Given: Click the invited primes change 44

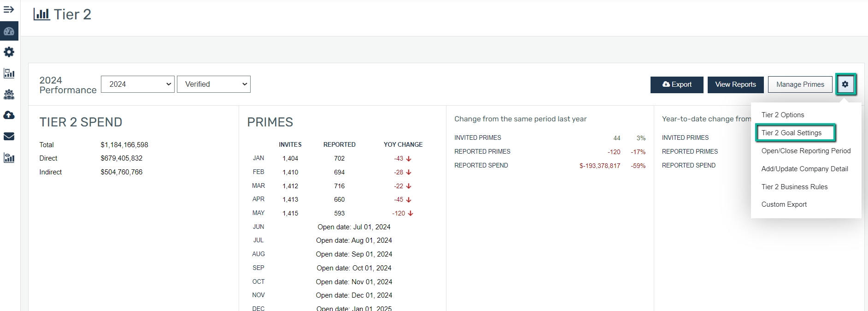Looking at the screenshot, I should pos(617,138).
